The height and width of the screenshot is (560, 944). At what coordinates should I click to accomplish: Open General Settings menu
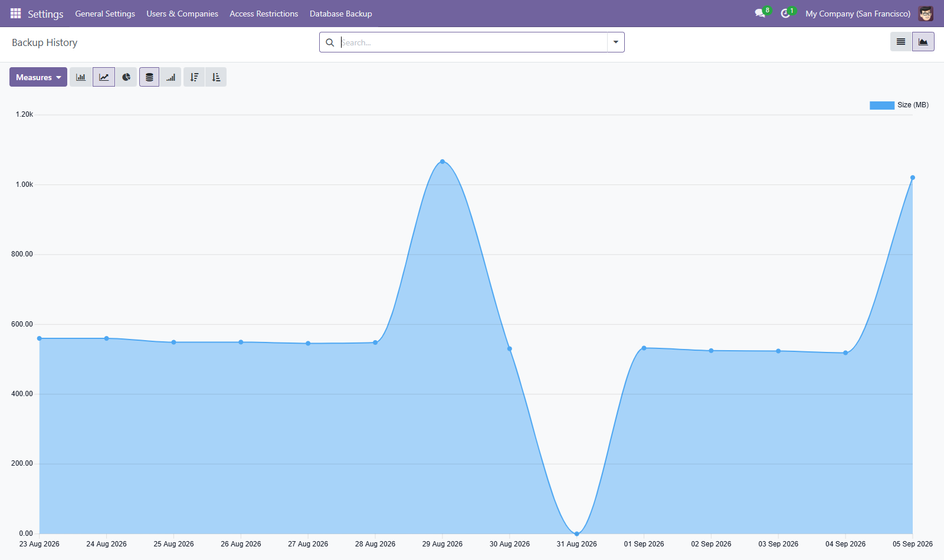click(105, 14)
